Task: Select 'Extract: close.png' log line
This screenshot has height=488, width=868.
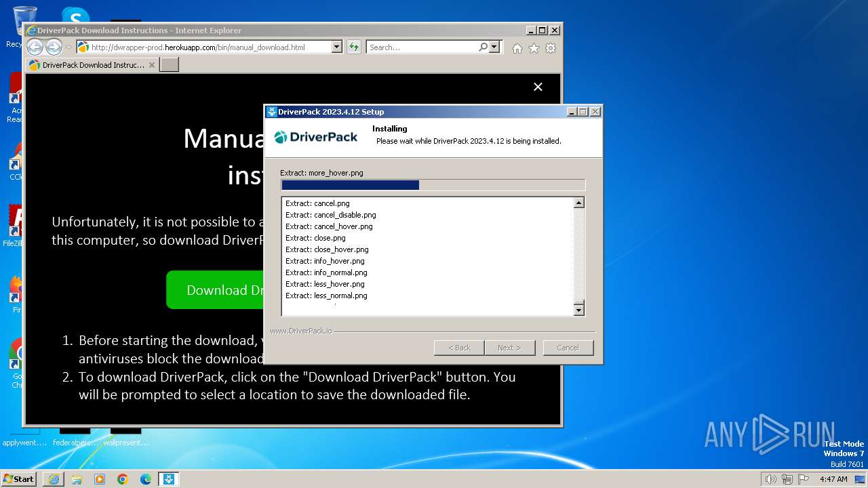Action: (315, 238)
